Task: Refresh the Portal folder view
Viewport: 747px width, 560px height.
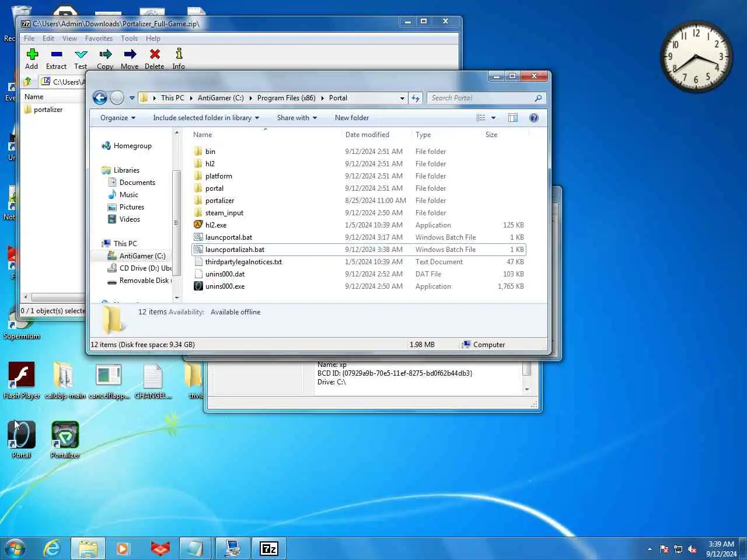Action: tap(416, 98)
